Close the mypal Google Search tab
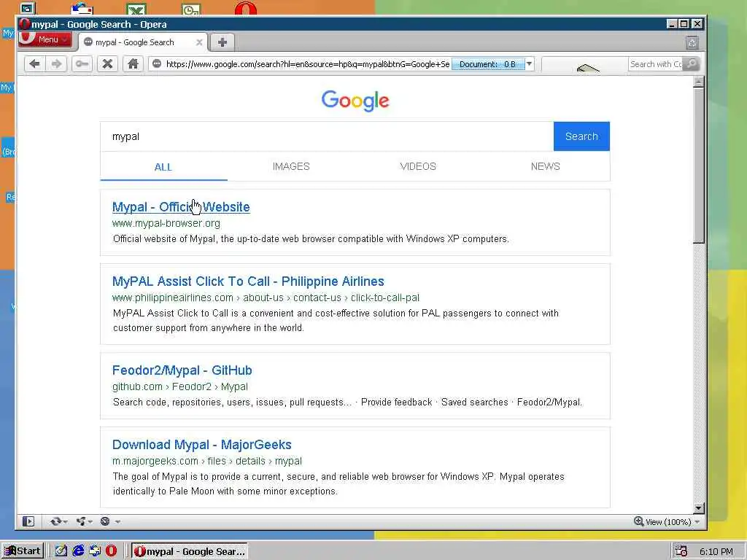The height and width of the screenshot is (560, 747). pyautogui.click(x=199, y=42)
